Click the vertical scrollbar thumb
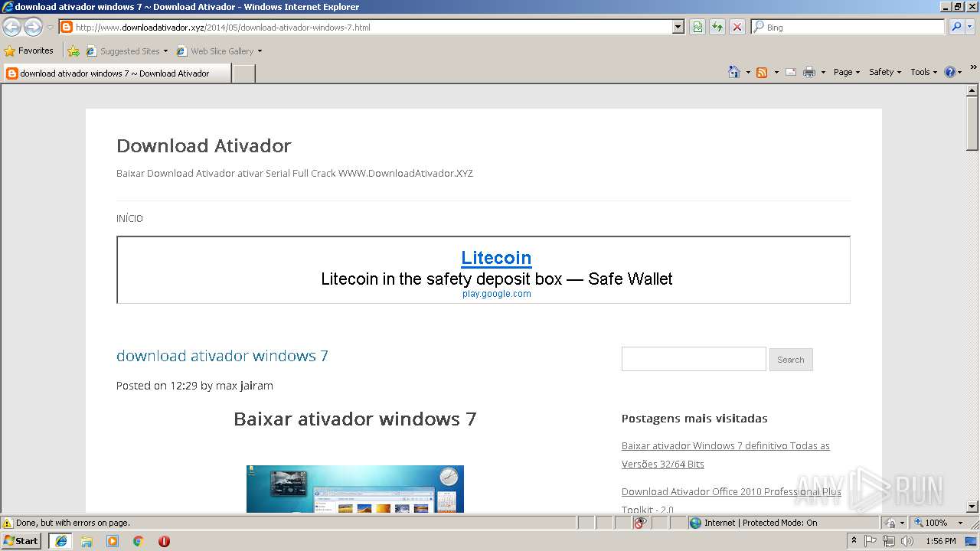Viewport: 980px width, 551px height. tap(972, 123)
